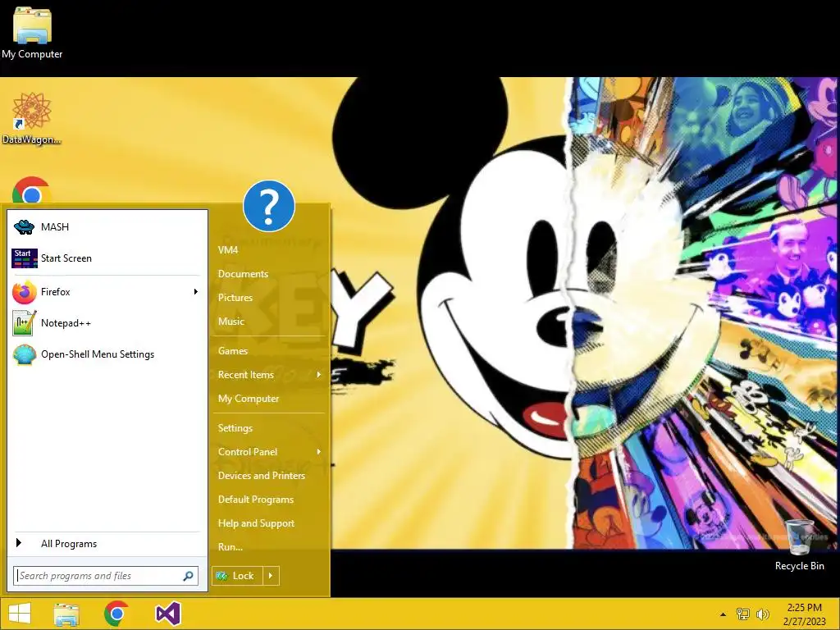Click the Lock button
Image resolution: width=840 pixels, height=630 pixels.
237,576
